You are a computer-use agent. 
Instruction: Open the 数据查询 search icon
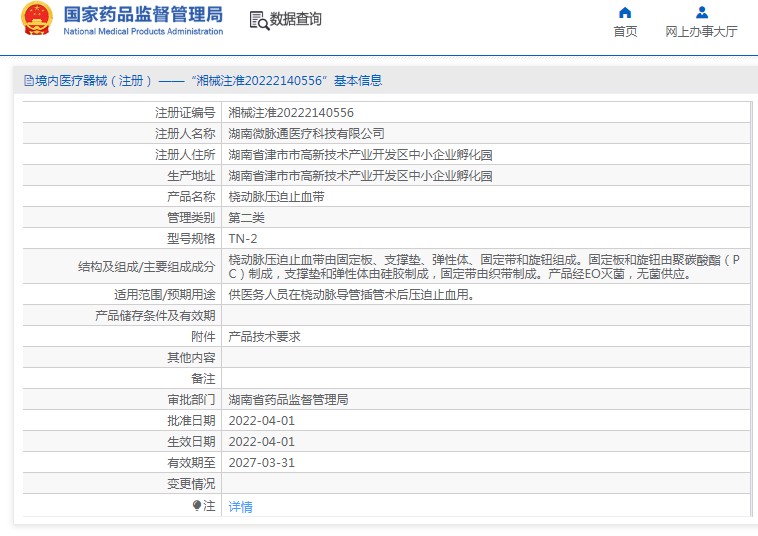[x=259, y=21]
